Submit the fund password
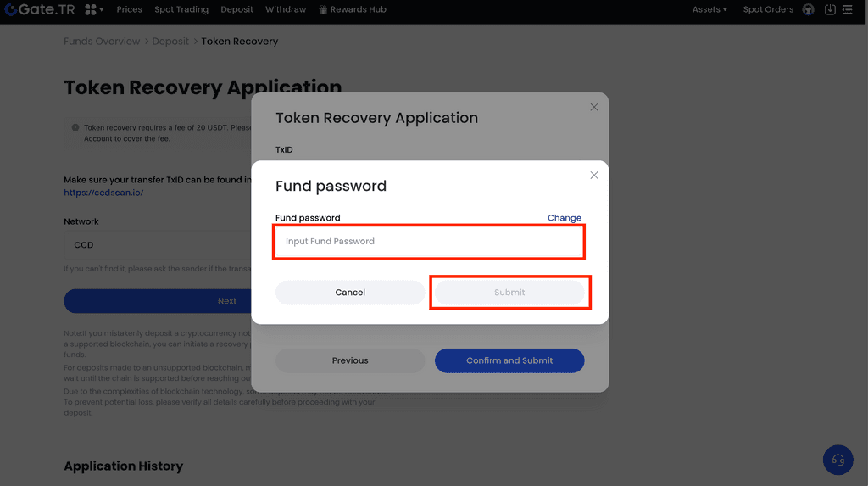 coord(509,293)
